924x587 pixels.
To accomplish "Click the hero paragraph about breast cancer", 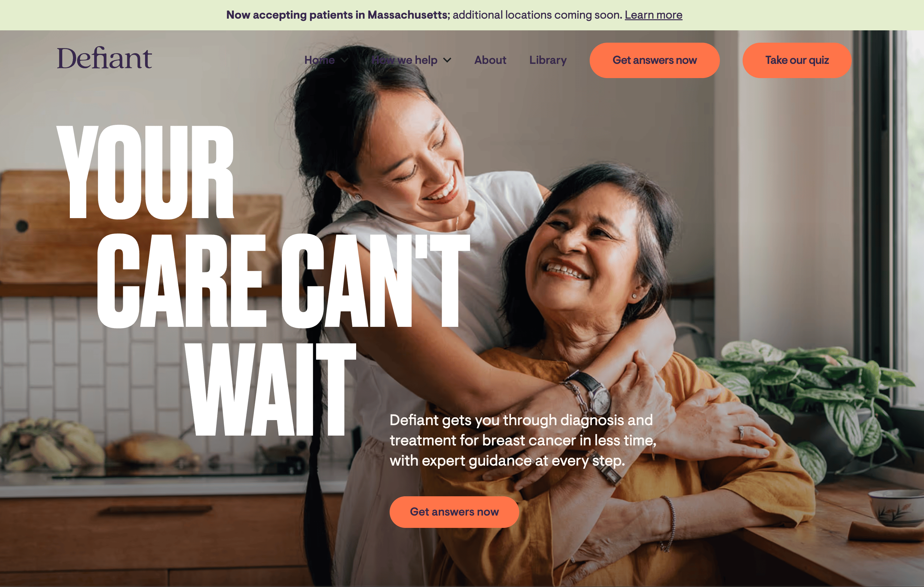I will (x=523, y=440).
